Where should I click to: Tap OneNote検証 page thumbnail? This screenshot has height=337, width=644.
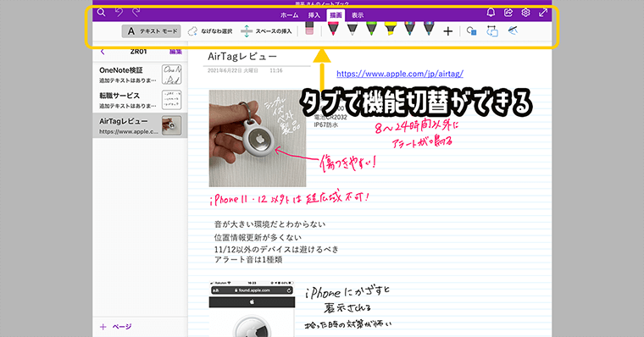[x=172, y=75]
